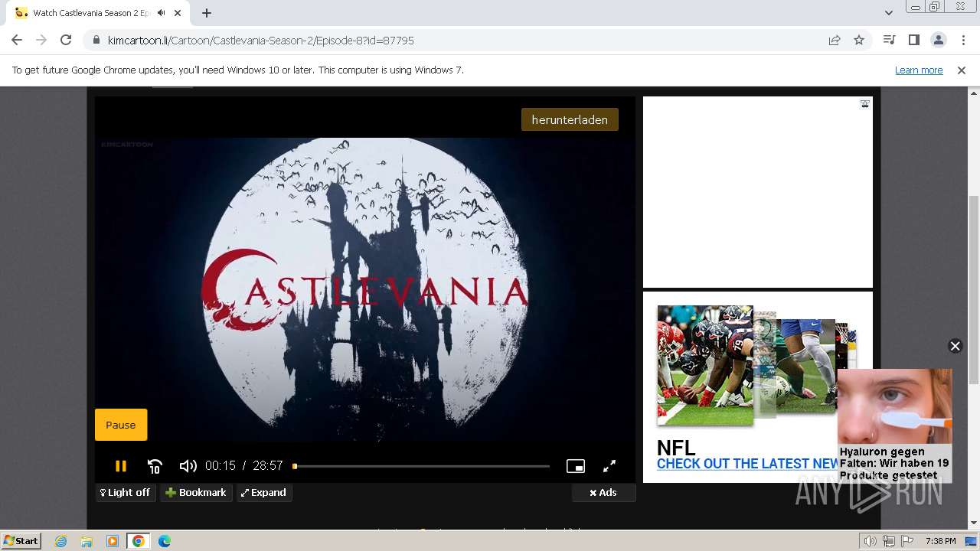980x551 pixels.
Task: Hide ads with the Ads button
Action: click(603, 493)
